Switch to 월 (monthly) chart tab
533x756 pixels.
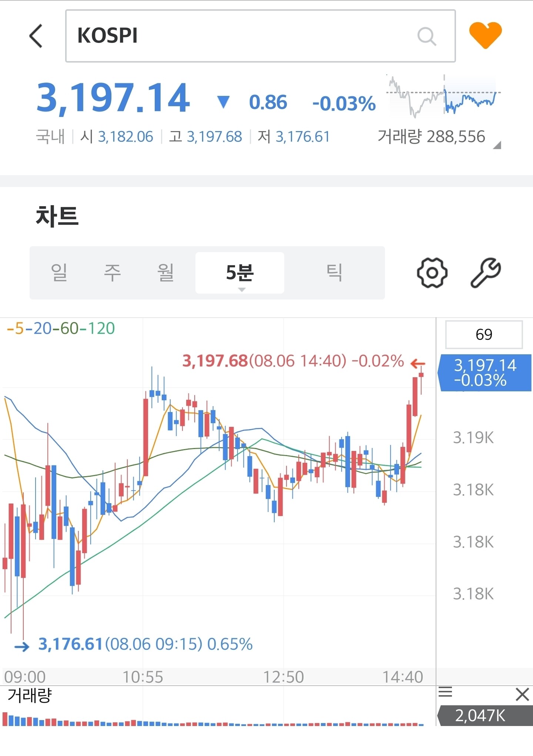pos(165,273)
